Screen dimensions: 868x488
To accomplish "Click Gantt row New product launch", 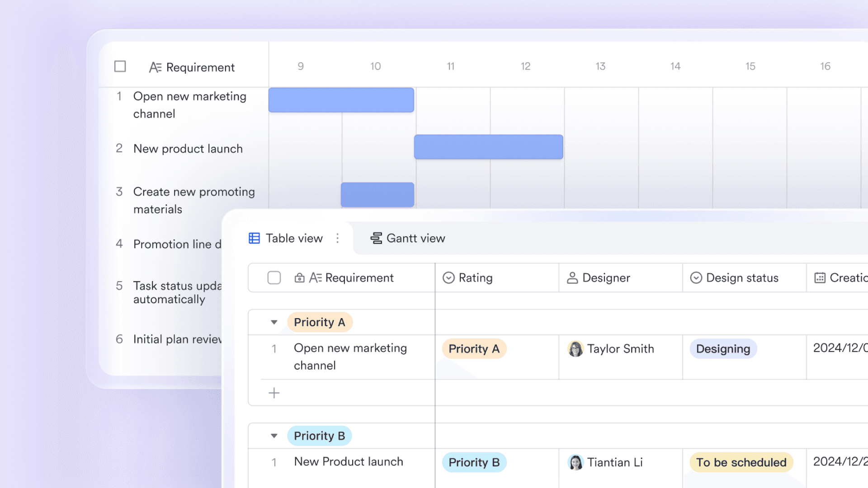I will (x=188, y=149).
